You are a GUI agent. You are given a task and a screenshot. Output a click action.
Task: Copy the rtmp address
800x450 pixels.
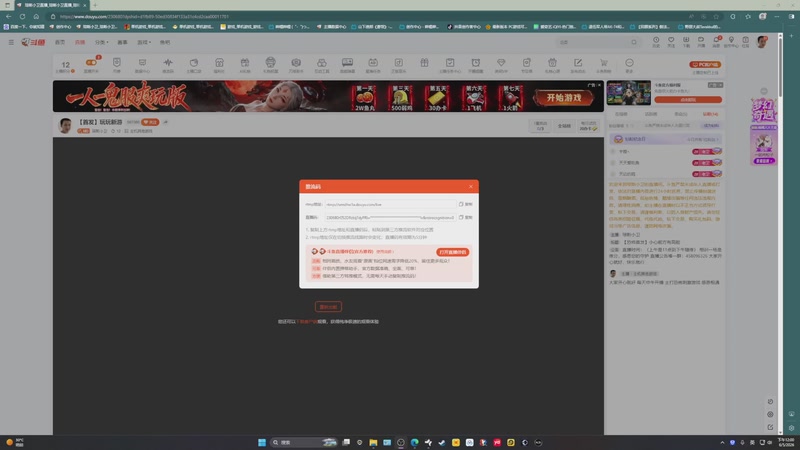coord(465,204)
